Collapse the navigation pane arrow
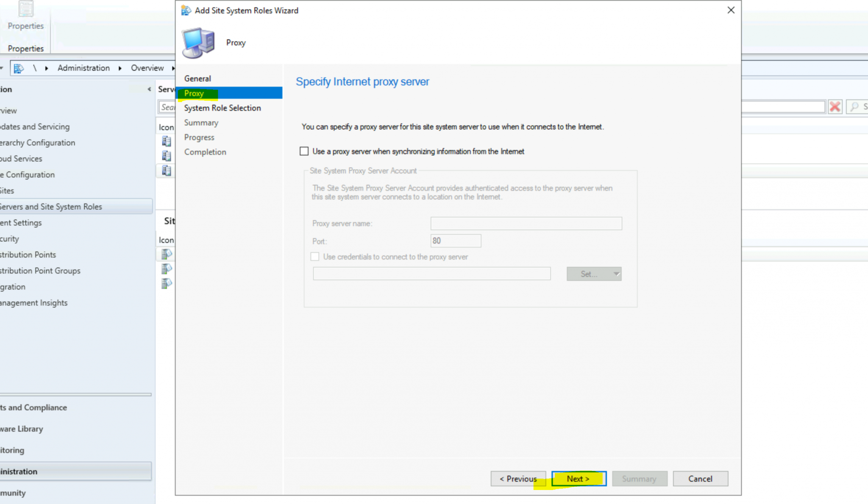Viewport: 868px width, 504px height. point(149,89)
